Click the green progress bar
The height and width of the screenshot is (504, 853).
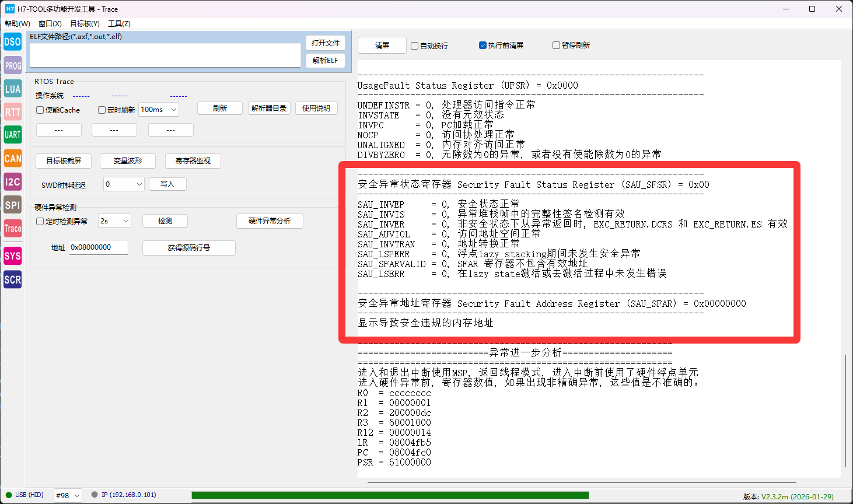coord(390,495)
